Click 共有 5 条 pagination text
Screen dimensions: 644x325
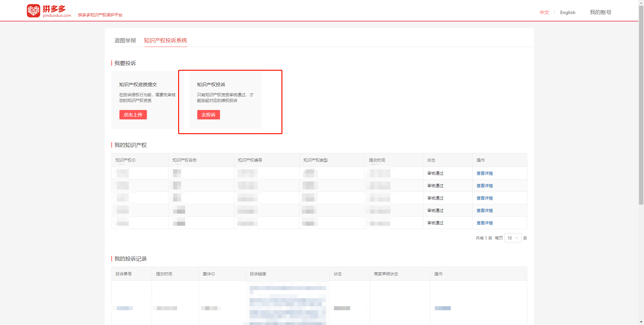coord(484,238)
